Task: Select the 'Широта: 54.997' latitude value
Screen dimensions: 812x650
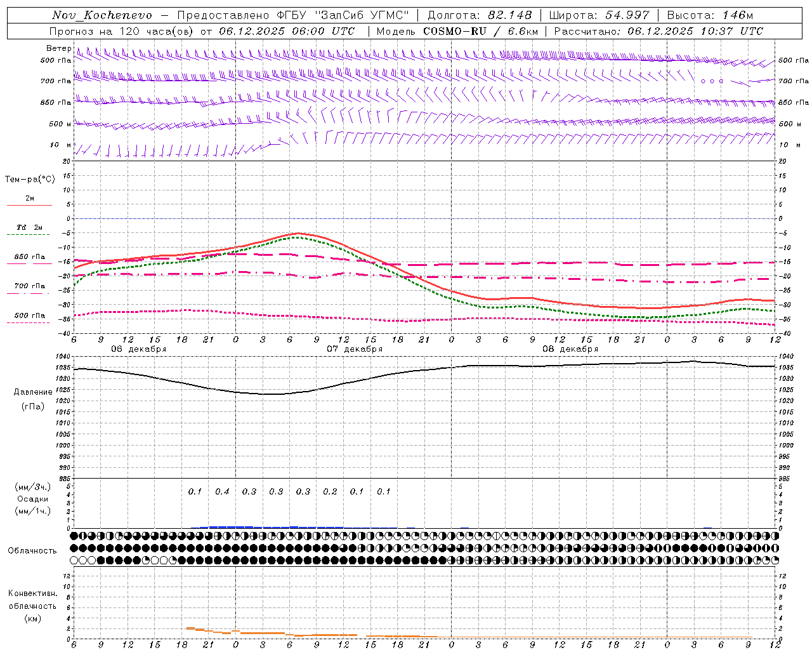Action: click(x=599, y=15)
